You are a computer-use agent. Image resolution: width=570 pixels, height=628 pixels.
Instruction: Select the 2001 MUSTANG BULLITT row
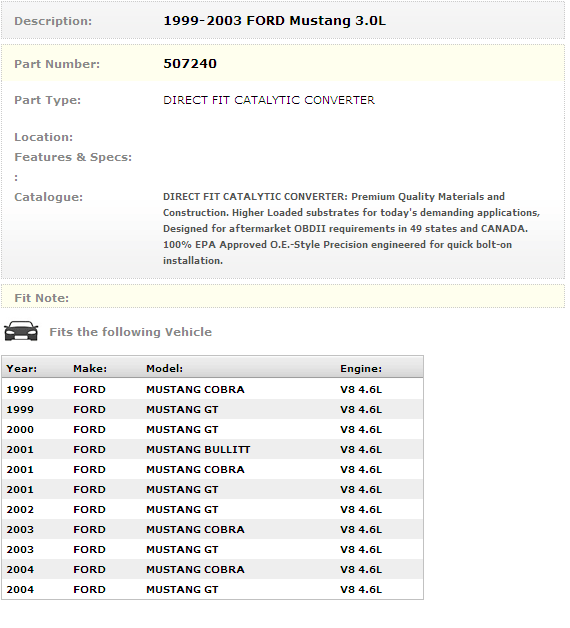coord(212,449)
